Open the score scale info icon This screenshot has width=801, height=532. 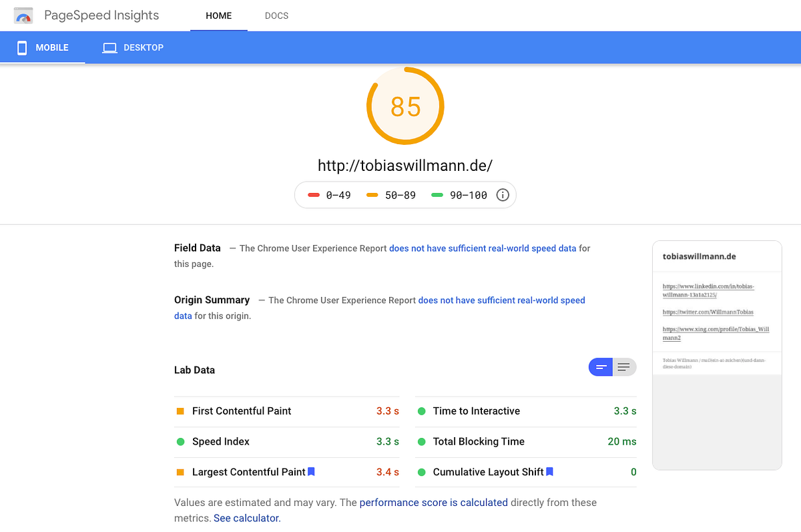tap(503, 195)
